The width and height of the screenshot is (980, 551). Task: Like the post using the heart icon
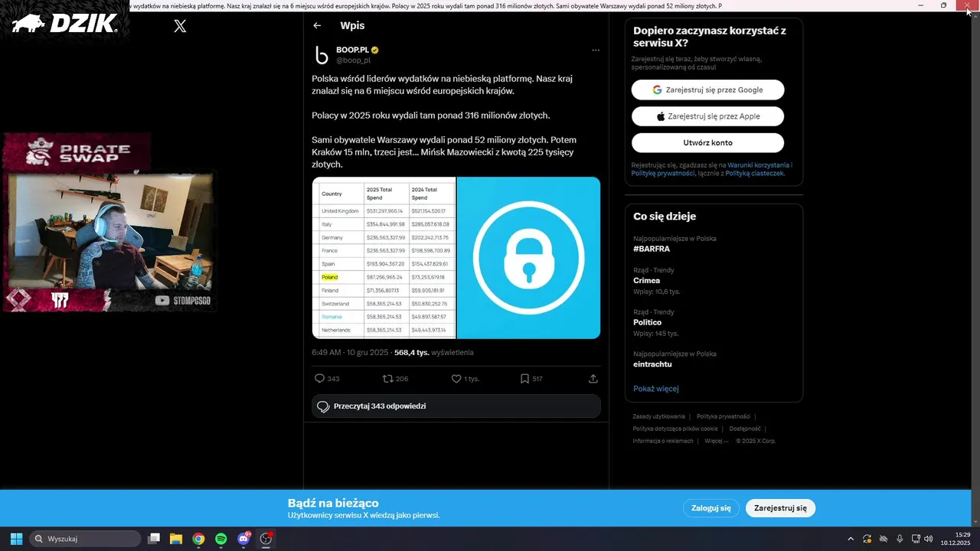point(456,379)
